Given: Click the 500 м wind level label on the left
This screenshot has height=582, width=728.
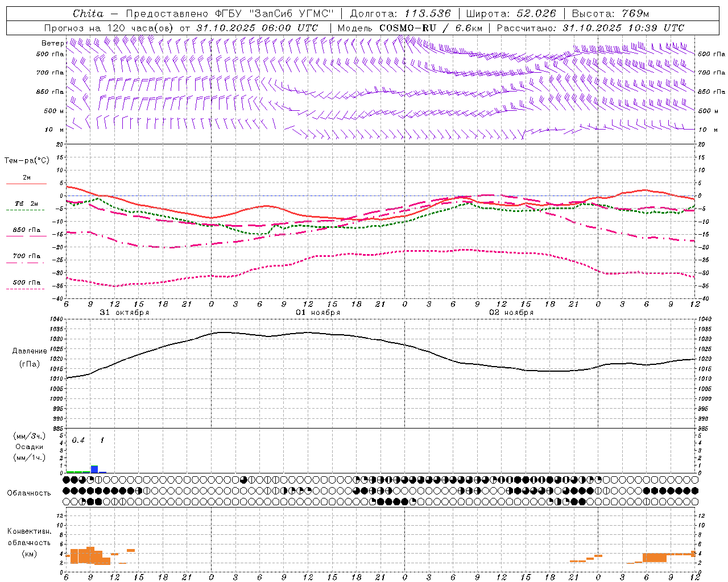Looking at the screenshot, I should 54,111.
